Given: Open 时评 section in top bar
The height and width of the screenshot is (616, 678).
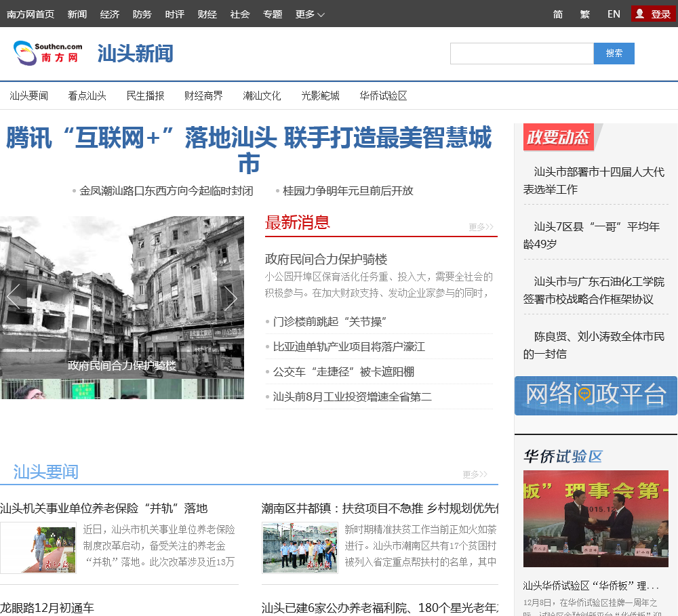Looking at the screenshot, I should [x=175, y=14].
